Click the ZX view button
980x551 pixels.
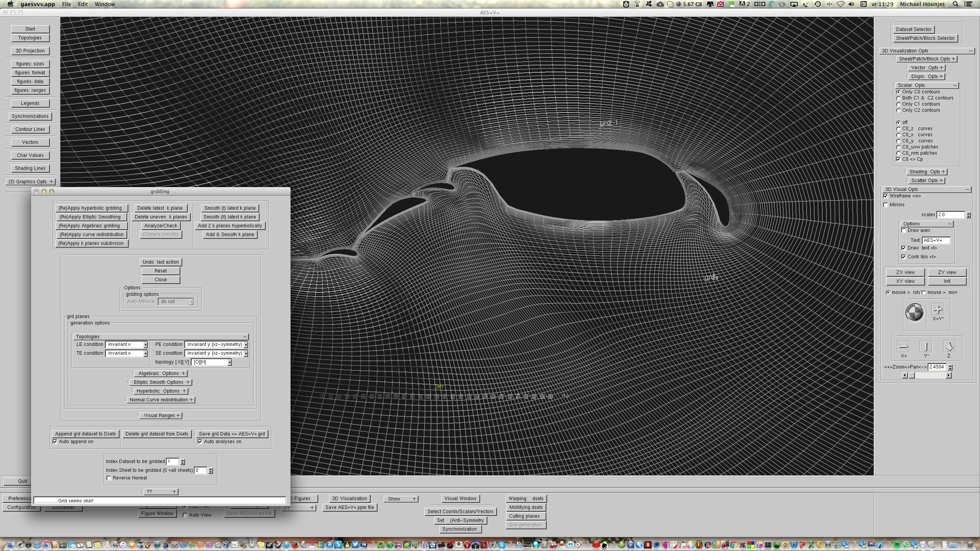pos(905,272)
